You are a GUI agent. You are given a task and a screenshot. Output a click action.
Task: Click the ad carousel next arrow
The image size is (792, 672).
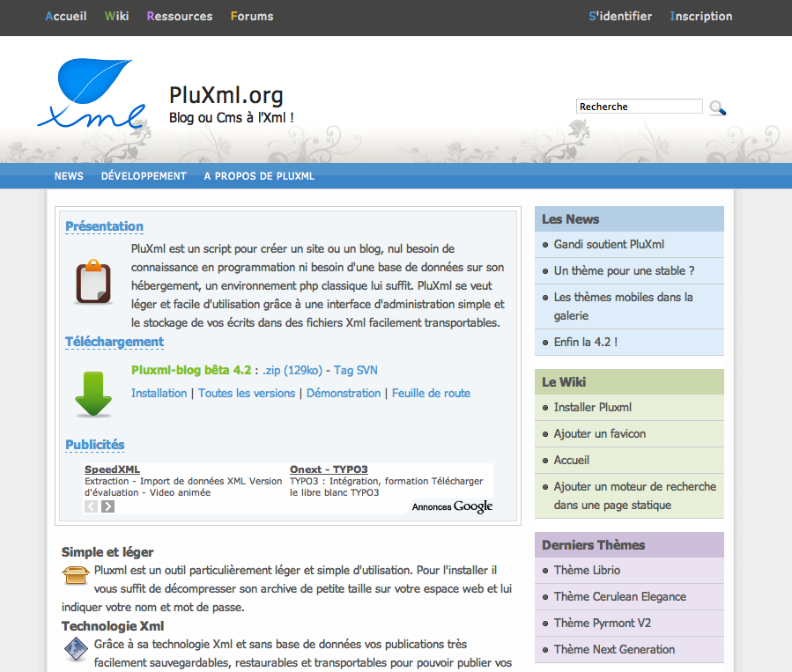(x=107, y=506)
